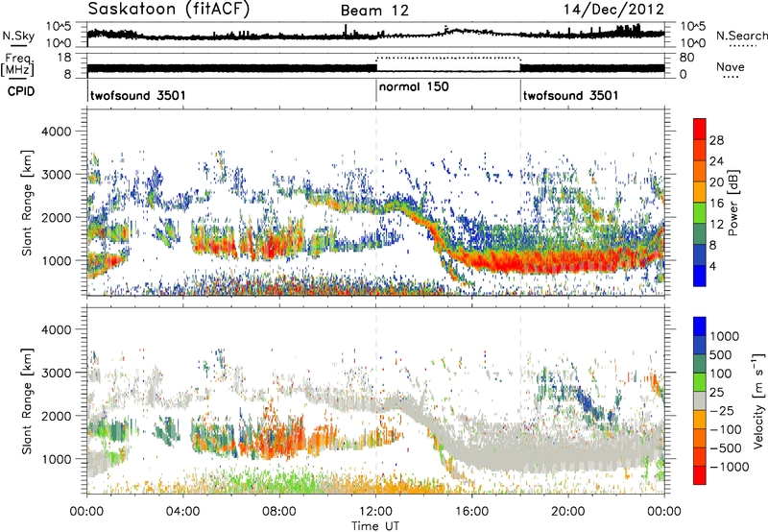Click the power panel 'Slant Range [km]' label
The height and width of the screenshot is (532, 768).
[27, 203]
